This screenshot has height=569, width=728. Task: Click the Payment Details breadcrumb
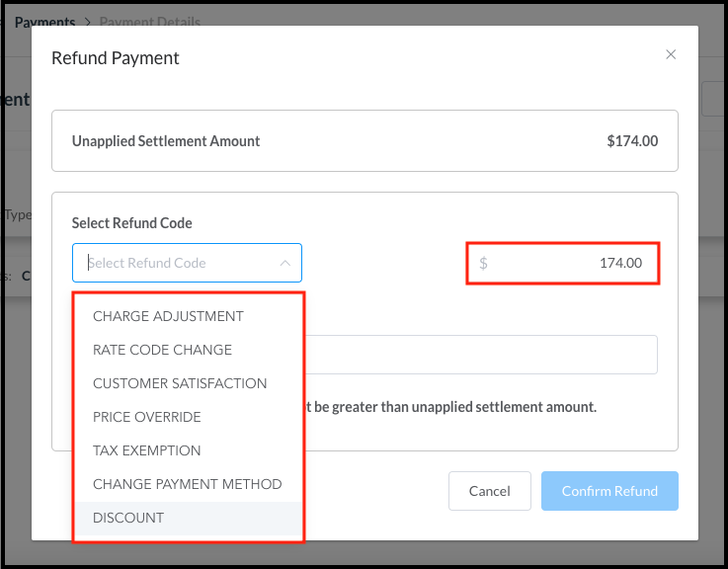(x=150, y=22)
